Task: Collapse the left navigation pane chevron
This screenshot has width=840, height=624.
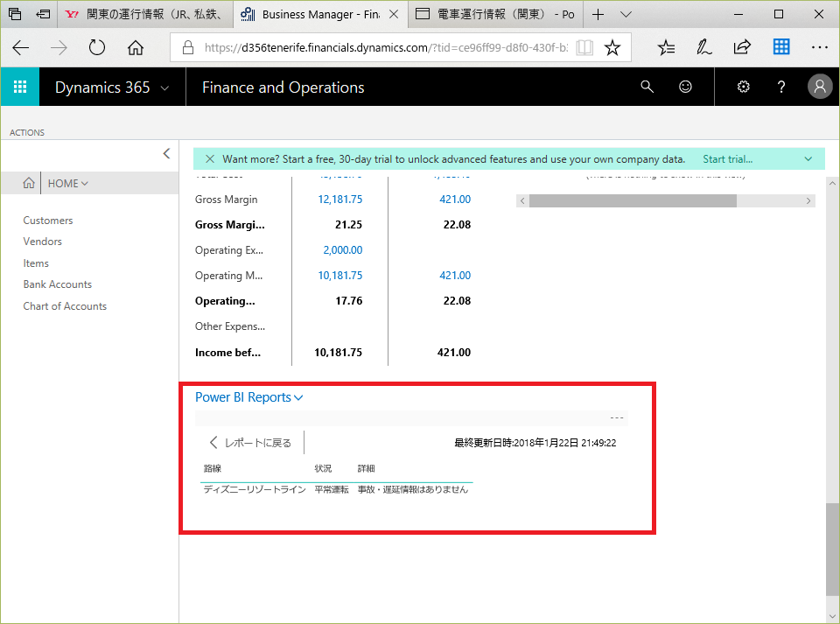Action: click(x=166, y=154)
